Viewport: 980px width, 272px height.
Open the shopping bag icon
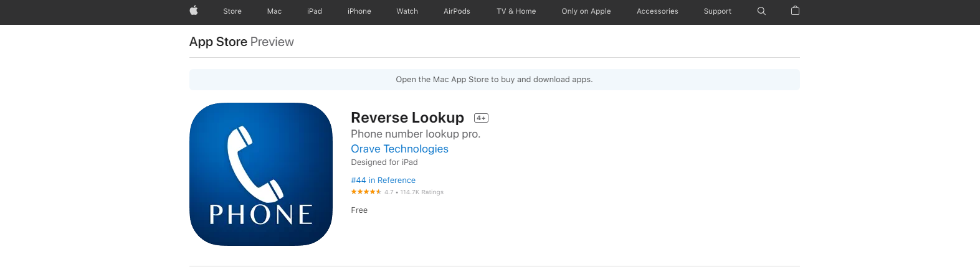(x=795, y=11)
